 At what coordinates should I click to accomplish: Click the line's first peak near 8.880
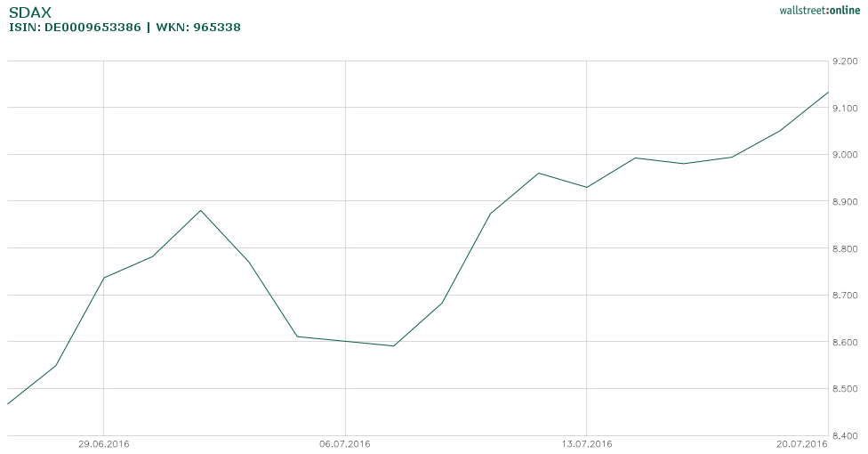(201, 210)
